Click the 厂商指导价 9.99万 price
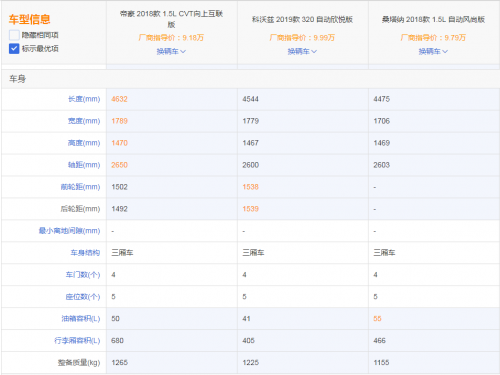The height and width of the screenshot is (375, 500). [x=302, y=38]
